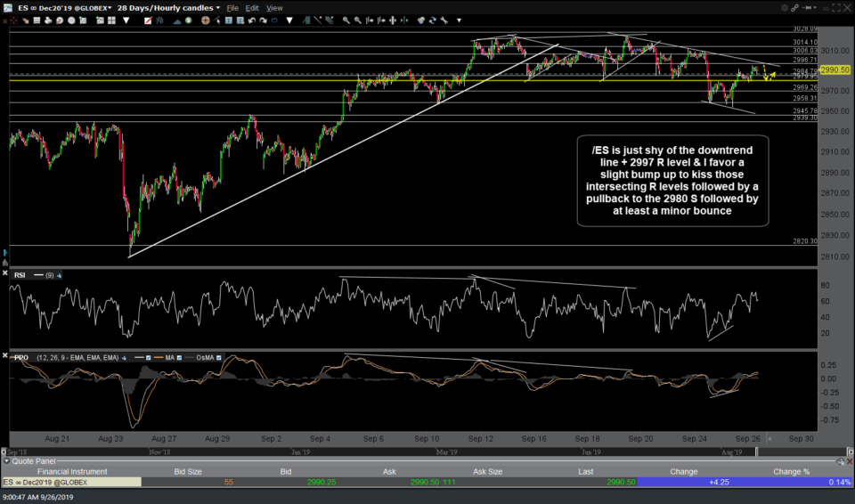Screen dimensions: 855x504
Task: Click the green vertical line marker icon
Action: click(x=404, y=20)
